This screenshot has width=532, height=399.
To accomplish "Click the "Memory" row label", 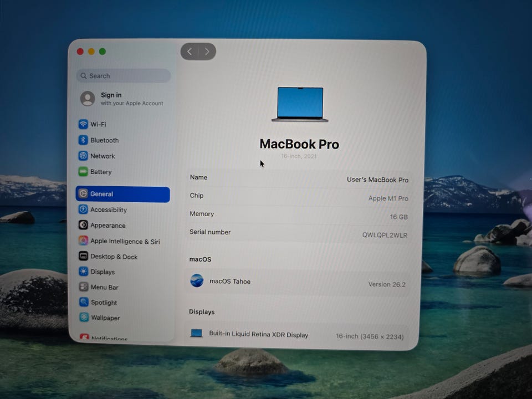I will click(202, 214).
